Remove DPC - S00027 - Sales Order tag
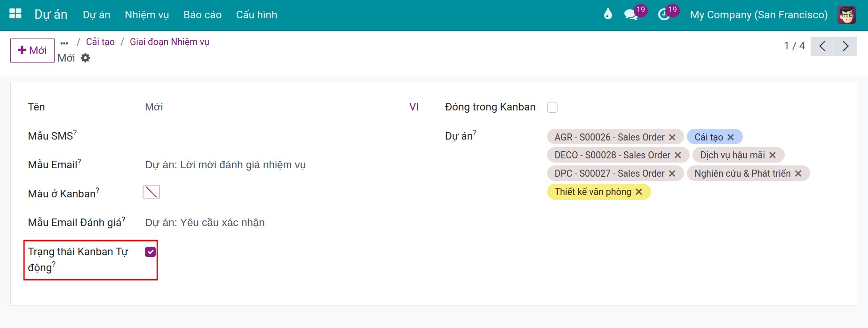 pos(672,173)
